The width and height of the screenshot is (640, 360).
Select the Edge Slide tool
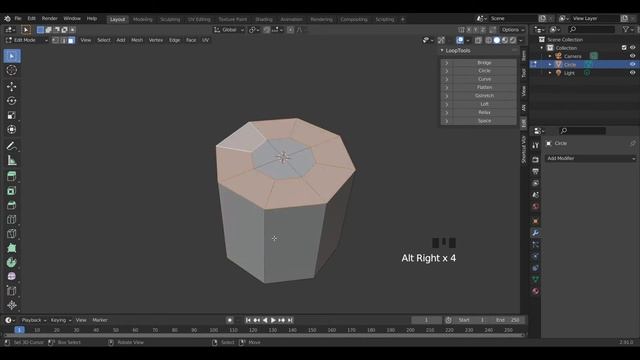12,291
